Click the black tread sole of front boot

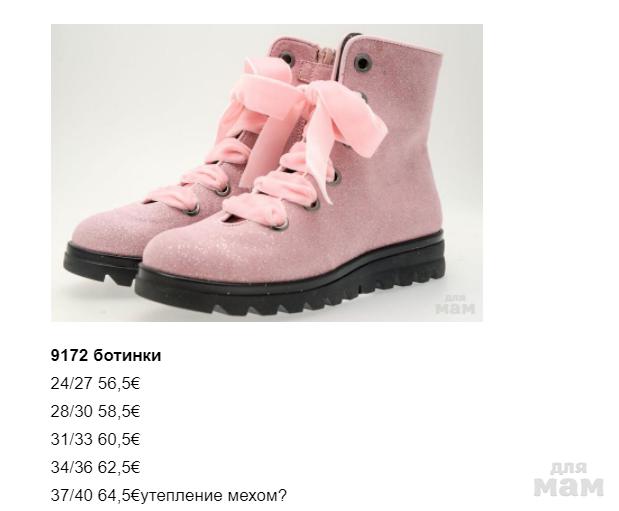pyautogui.click(x=292, y=292)
